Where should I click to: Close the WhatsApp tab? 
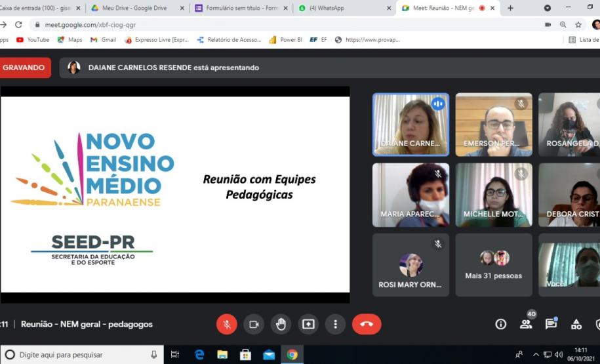pos(389,8)
